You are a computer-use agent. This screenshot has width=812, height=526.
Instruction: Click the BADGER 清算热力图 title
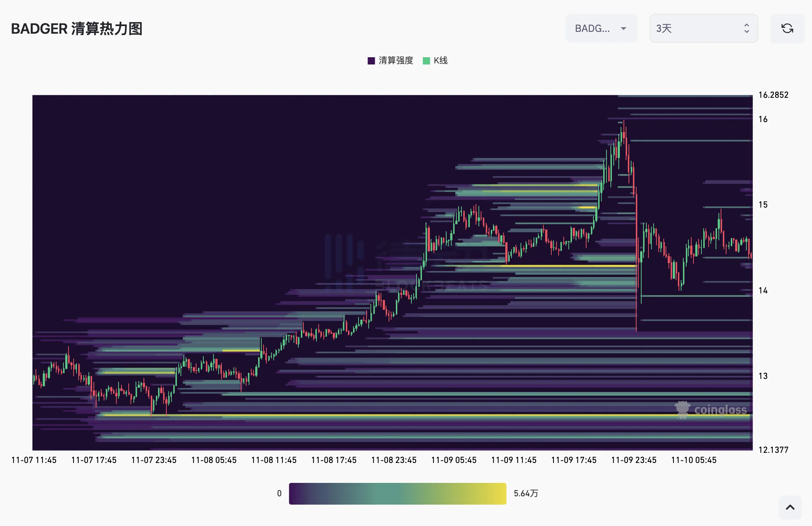pos(76,29)
